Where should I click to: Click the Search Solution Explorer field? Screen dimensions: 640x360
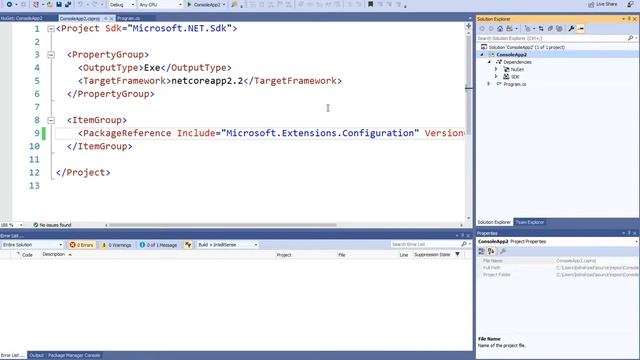pos(551,38)
